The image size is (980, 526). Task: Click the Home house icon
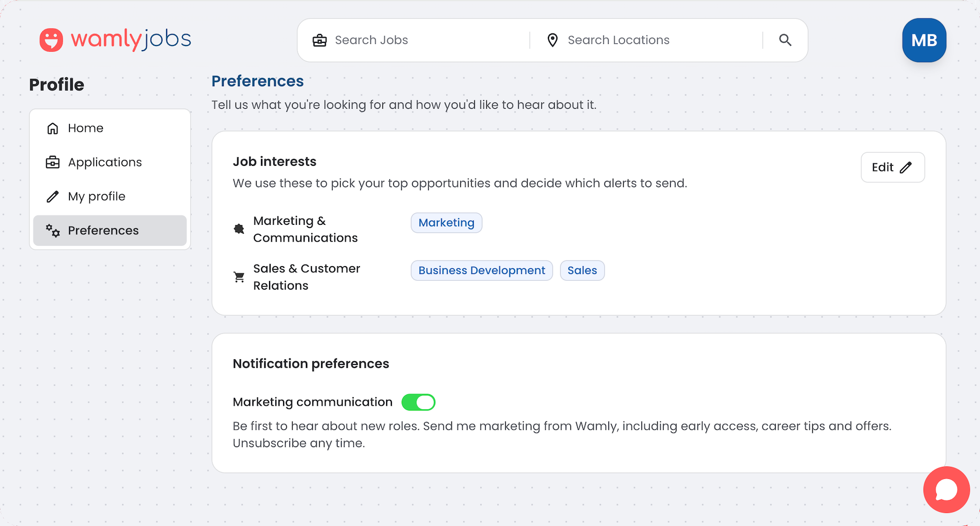tap(53, 128)
